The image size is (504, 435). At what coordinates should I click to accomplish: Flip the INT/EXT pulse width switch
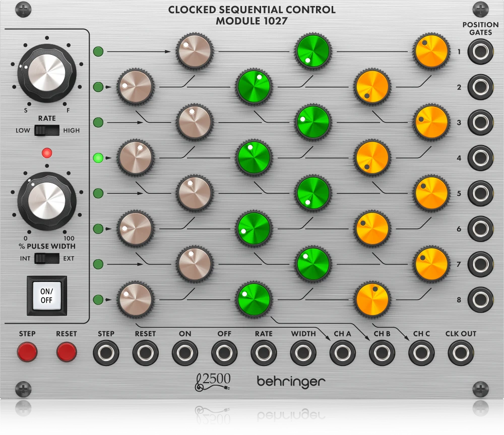(x=47, y=258)
